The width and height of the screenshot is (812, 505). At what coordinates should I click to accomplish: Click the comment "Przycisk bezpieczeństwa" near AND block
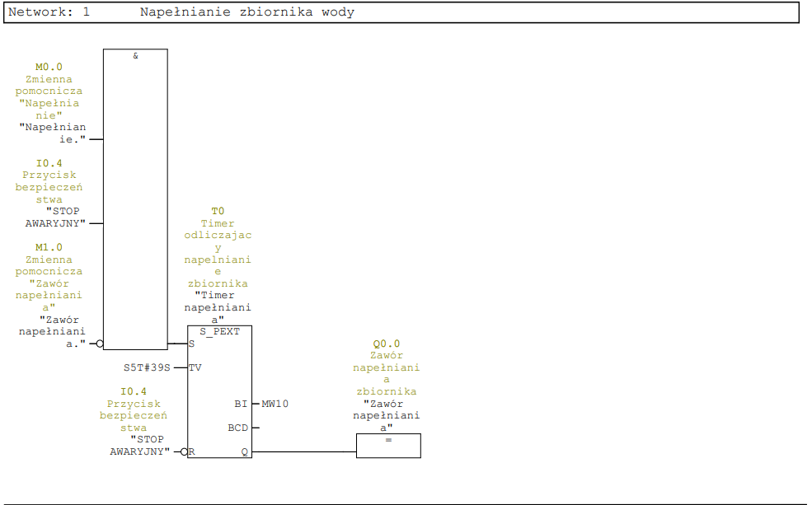(49, 187)
